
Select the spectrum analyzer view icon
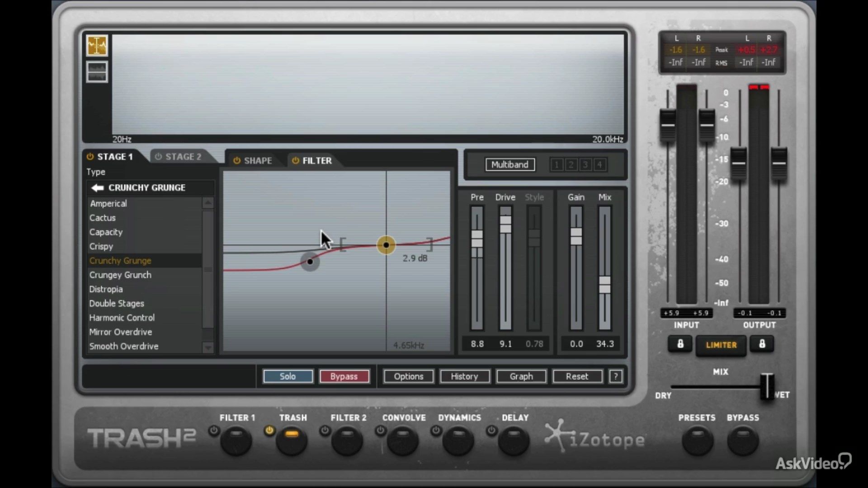point(97,46)
